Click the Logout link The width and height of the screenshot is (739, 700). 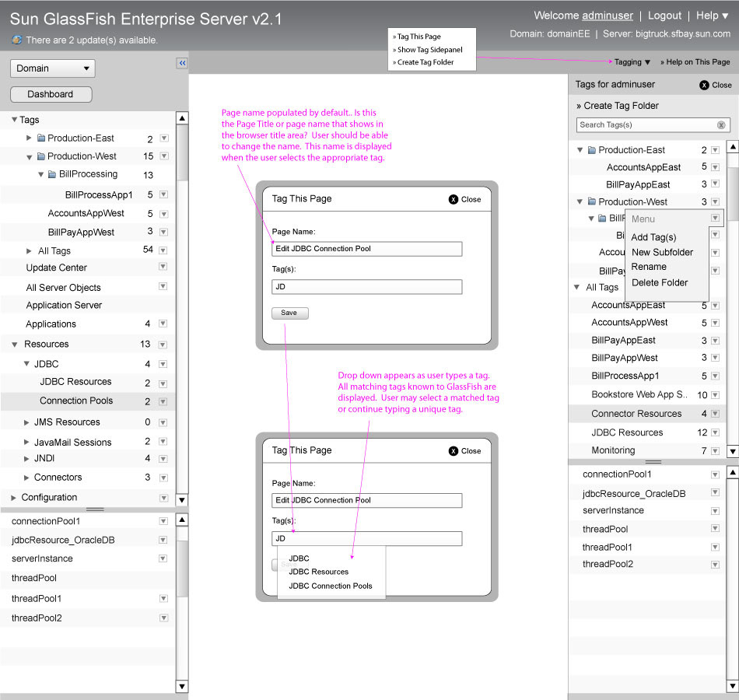point(664,16)
